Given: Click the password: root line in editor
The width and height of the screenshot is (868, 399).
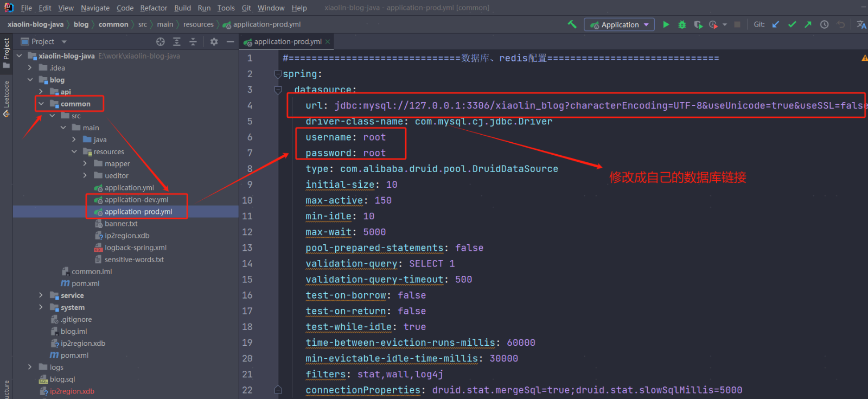Looking at the screenshot, I should point(346,153).
